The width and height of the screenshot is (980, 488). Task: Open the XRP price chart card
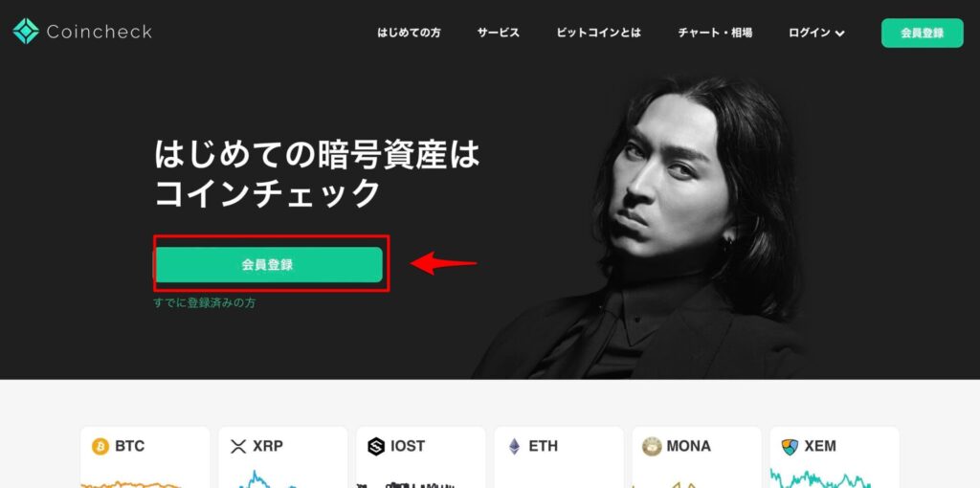pyautogui.click(x=283, y=457)
